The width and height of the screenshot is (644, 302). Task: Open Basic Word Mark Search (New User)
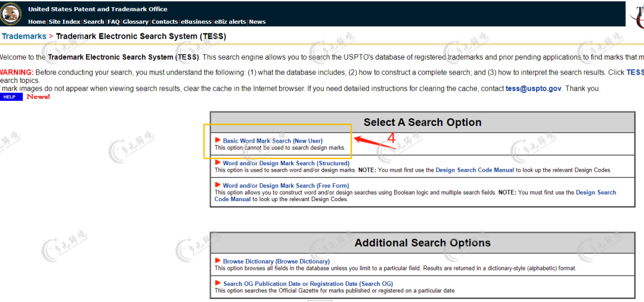tap(273, 140)
